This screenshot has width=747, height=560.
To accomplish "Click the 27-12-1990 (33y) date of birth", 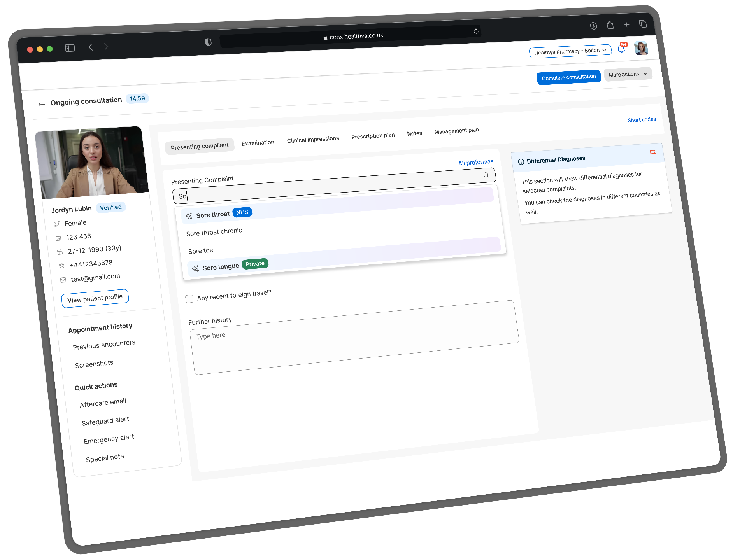I will pos(95,249).
